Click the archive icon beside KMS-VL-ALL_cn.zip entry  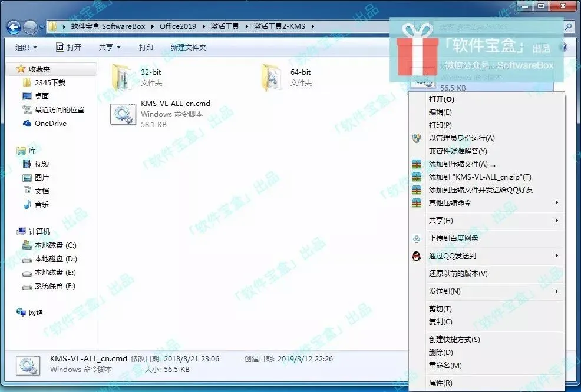(x=417, y=177)
